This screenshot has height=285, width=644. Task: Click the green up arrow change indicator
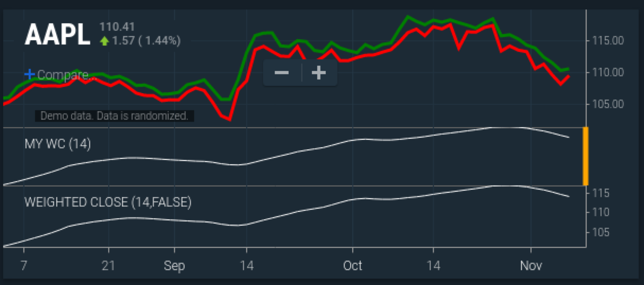(x=104, y=41)
